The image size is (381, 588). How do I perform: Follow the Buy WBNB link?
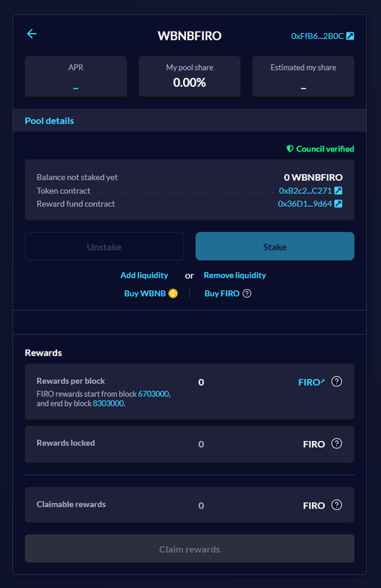[145, 293]
